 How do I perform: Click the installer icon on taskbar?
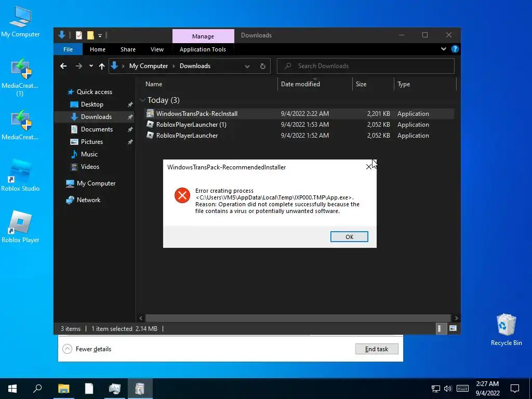pyautogui.click(x=140, y=389)
